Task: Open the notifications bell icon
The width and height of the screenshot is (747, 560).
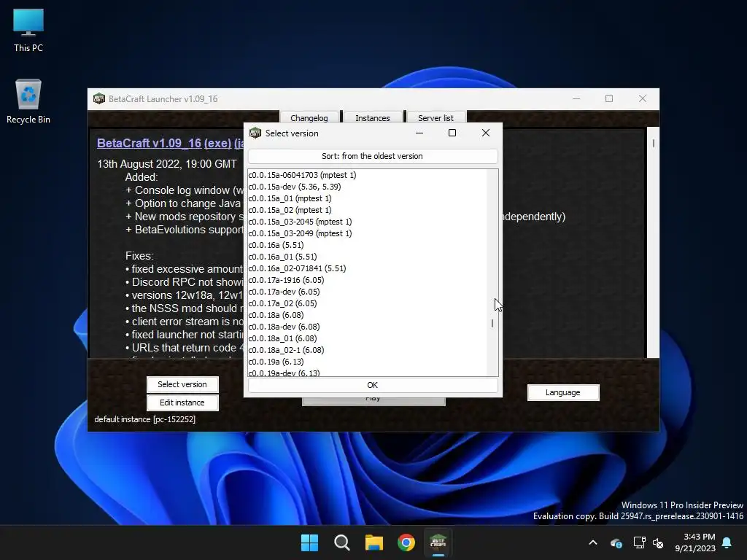Action: (x=727, y=542)
